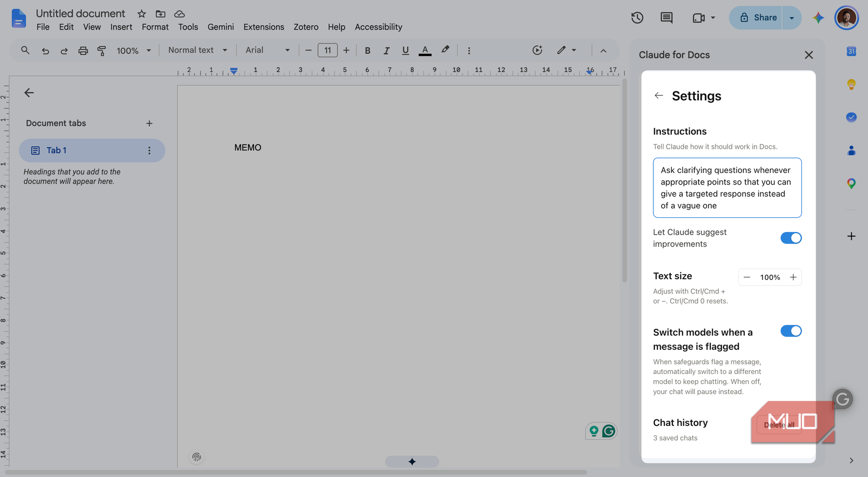Choose a font from the Arial dropdown
This screenshot has height=477, width=868.
pos(268,50)
